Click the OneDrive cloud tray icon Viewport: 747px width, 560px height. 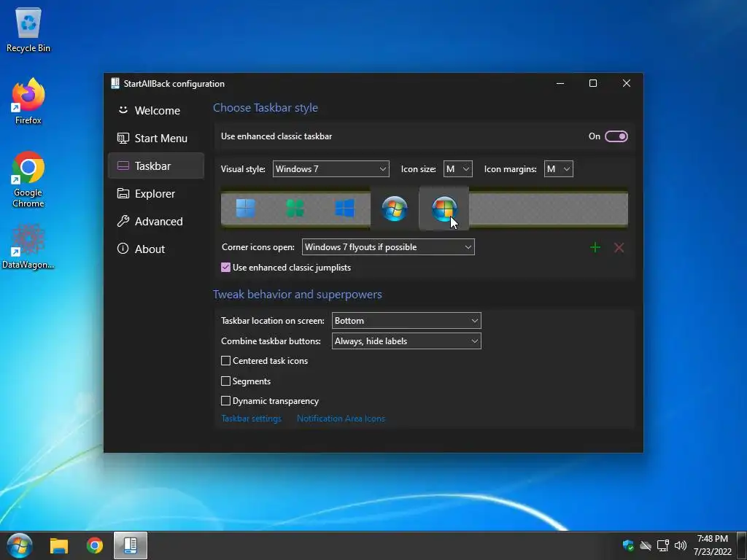coord(646,545)
